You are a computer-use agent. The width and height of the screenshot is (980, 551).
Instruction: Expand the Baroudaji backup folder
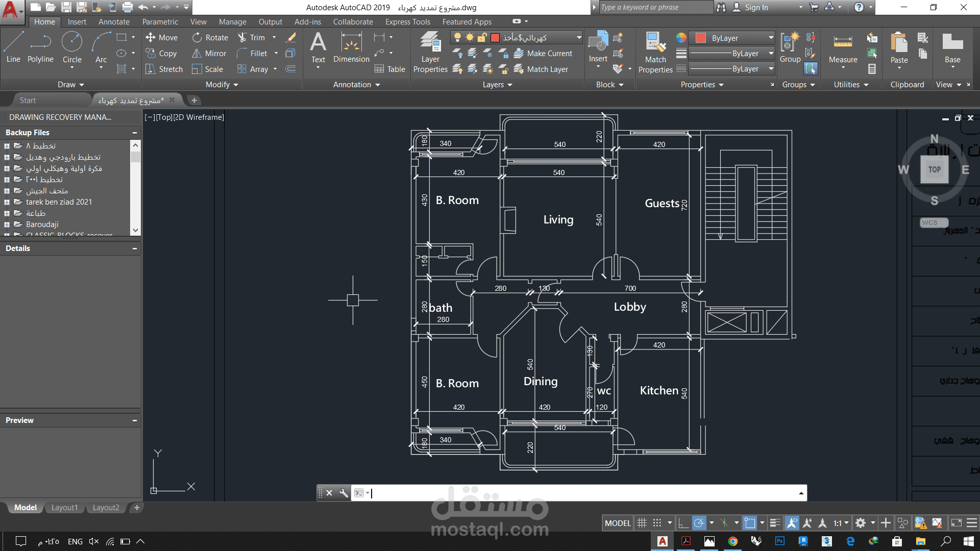7,224
